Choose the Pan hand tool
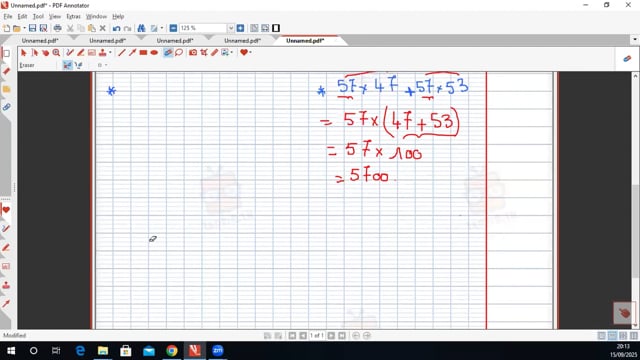640x360 pixels. (45, 53)
